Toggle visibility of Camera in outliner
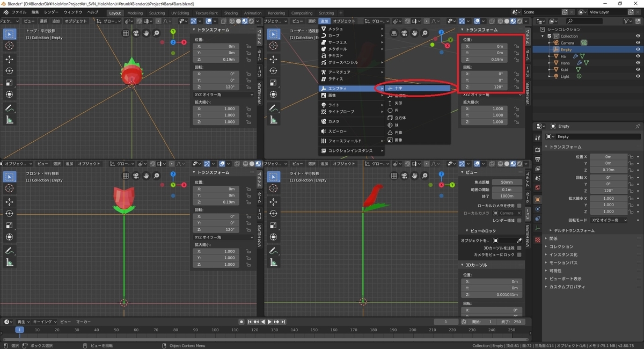644x349 pixels. (638, 42)
